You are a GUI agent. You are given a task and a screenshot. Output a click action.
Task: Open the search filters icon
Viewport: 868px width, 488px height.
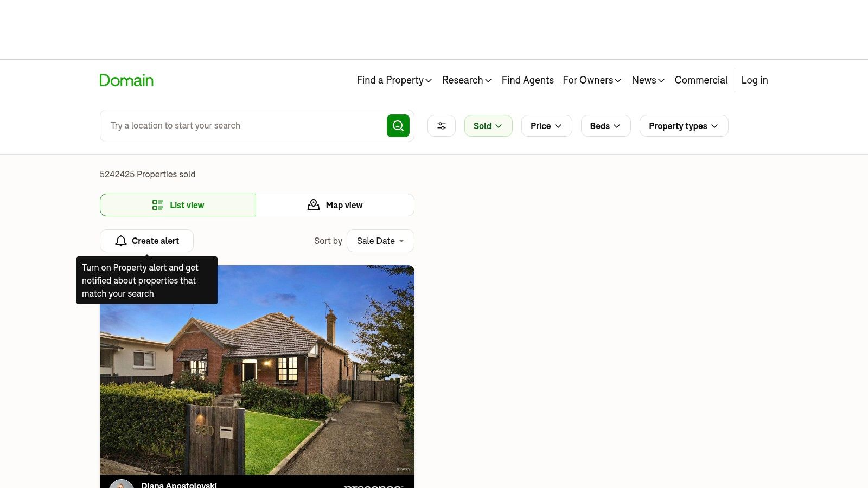[441, 125]
